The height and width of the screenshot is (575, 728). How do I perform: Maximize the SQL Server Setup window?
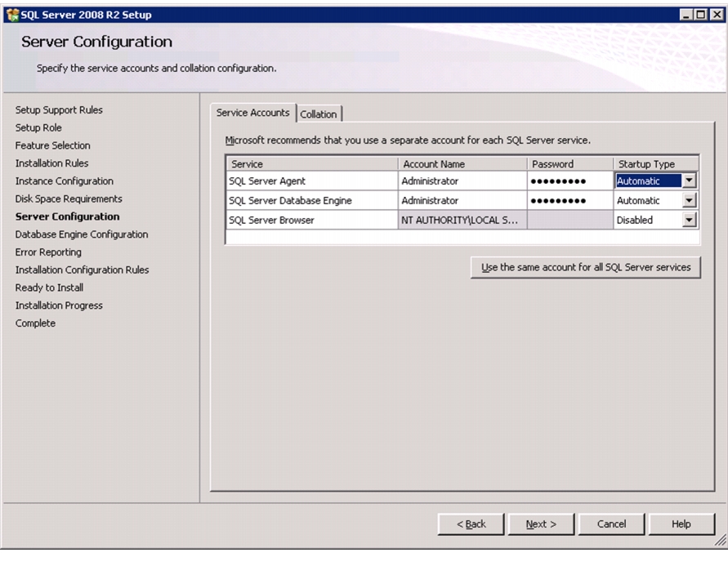click(x=701, y=15)
